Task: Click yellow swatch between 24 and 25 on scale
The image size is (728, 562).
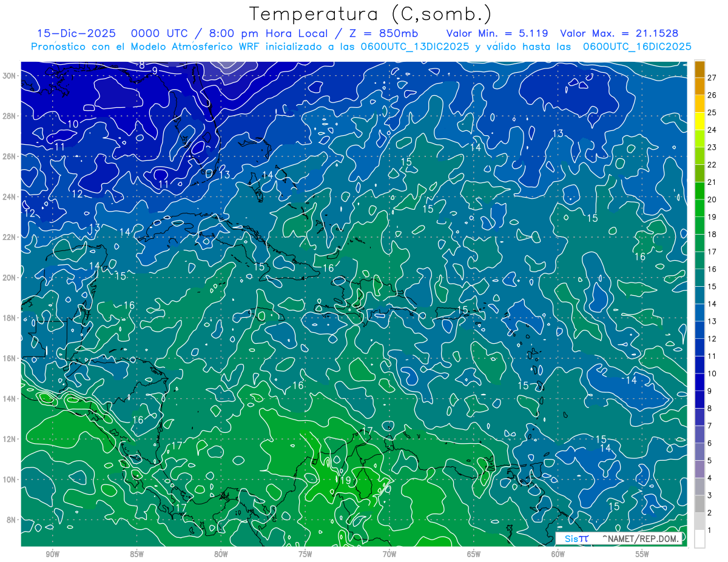Action: point(699,121)
